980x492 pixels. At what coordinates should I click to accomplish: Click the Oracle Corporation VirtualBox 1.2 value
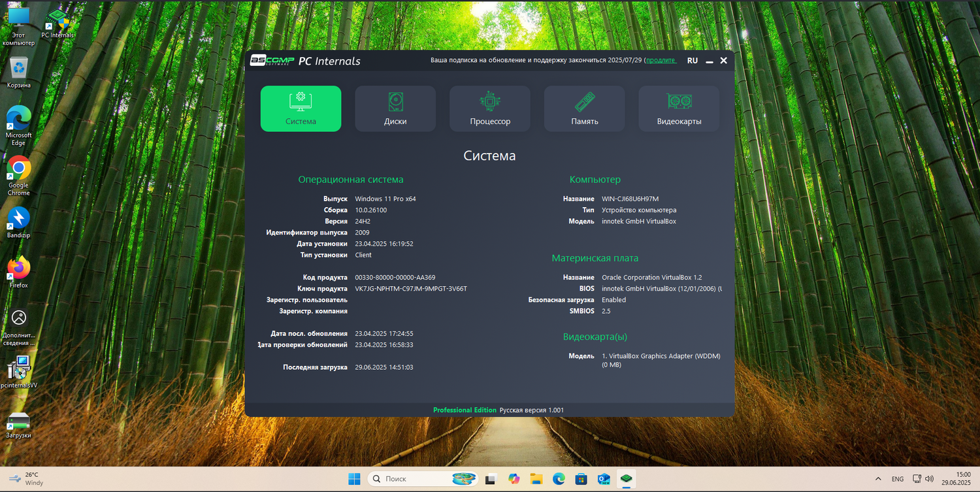tap(652, 278)
